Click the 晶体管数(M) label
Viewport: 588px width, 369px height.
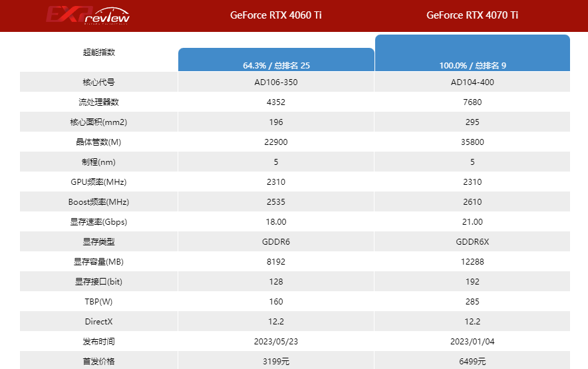[98, 142]
